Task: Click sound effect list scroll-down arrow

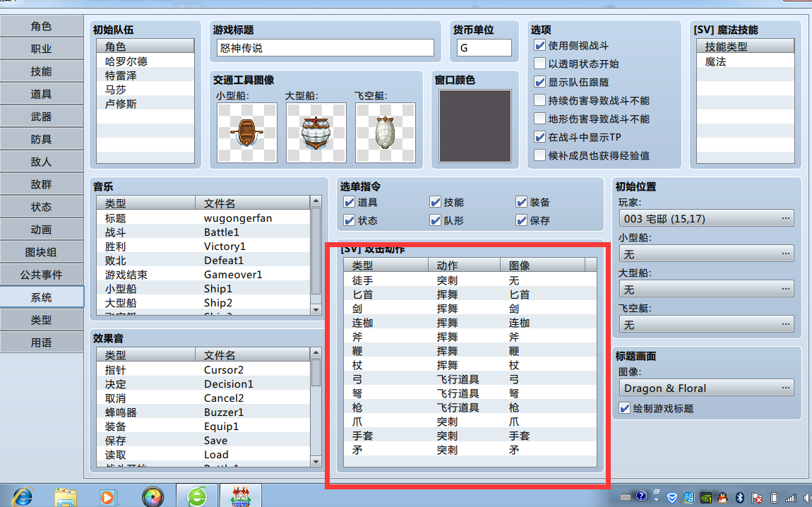Action: click(x=316, y=461)
